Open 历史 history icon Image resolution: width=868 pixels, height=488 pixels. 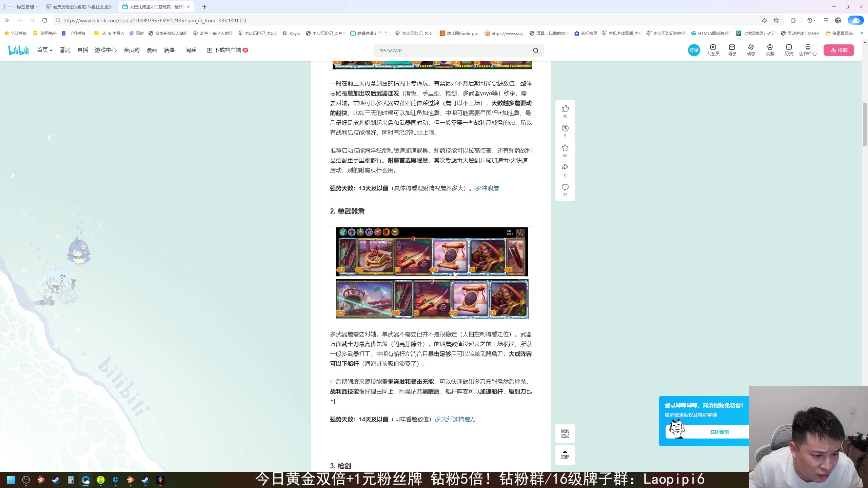tap(789, 50)
